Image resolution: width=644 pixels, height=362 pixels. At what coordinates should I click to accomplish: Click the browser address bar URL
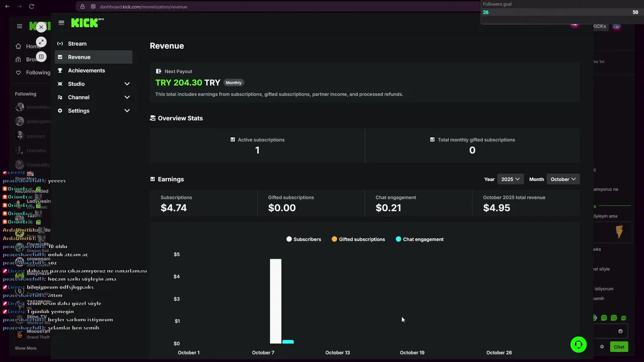(x=143, y=7)
